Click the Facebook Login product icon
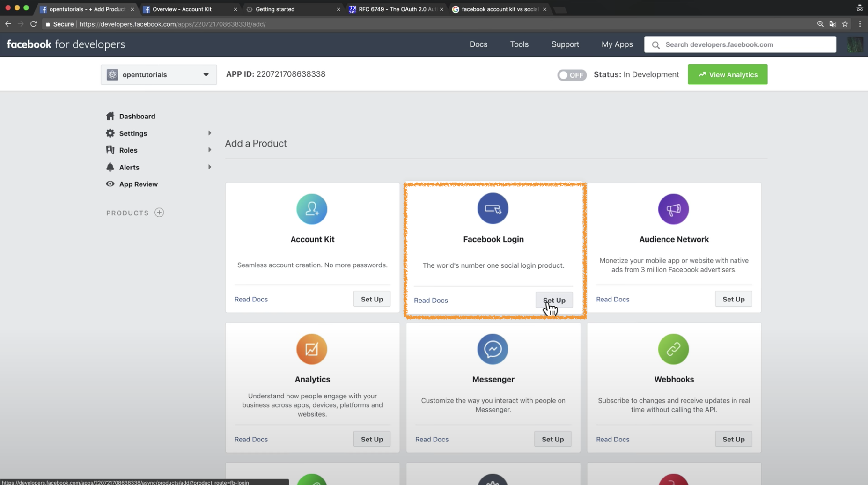This screenshot has width=868, height=485. pyautogui.click(x=493, y=208)
